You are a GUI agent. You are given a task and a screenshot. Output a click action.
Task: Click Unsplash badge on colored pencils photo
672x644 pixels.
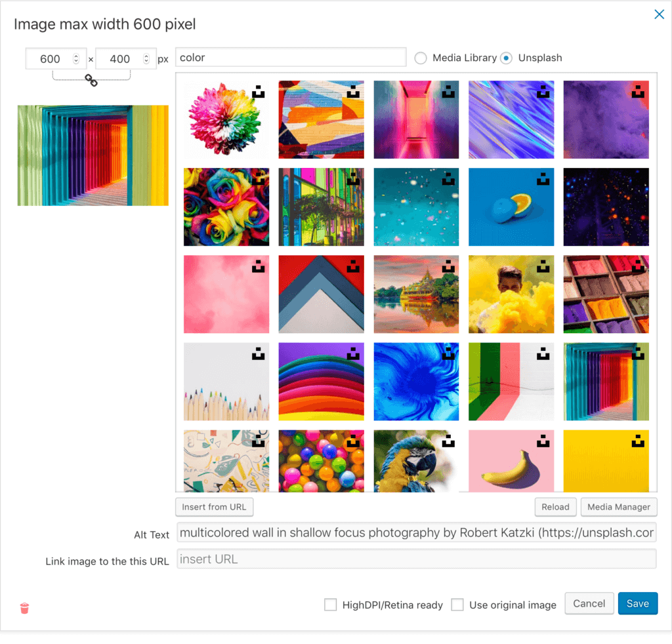[259, 353]
